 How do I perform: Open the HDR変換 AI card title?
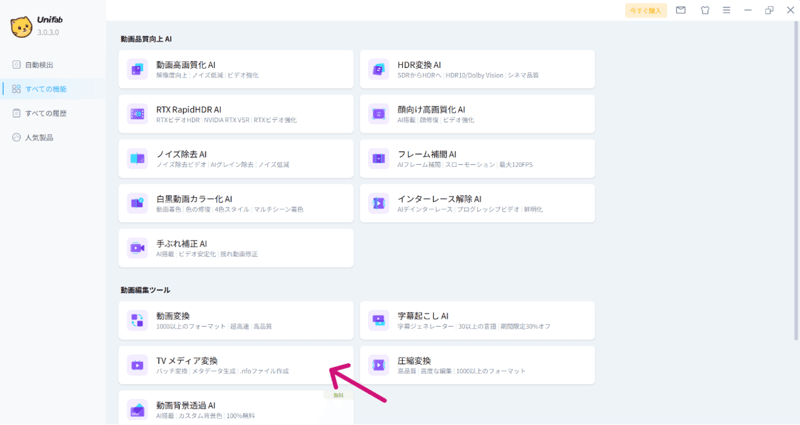(x=419, y=65)
